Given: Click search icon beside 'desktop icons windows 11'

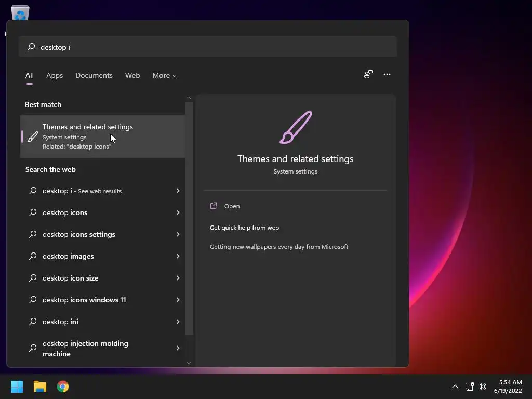Looking at the screenshot, I should [x=33, y=300].
